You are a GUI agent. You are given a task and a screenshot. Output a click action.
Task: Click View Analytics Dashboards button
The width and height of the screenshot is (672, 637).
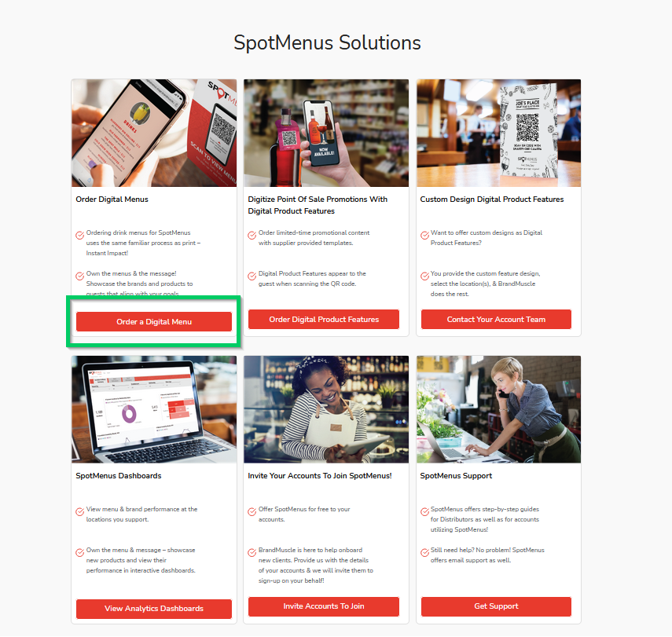point(154,609)
